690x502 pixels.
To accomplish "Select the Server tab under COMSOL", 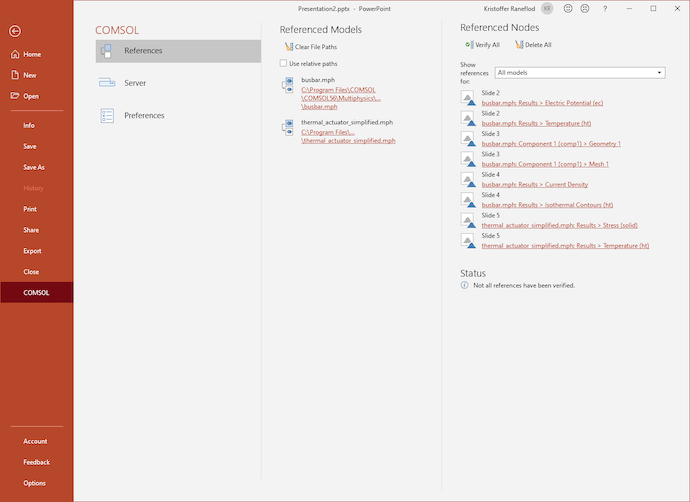I will pyautogui.click(x=178, y=83).
